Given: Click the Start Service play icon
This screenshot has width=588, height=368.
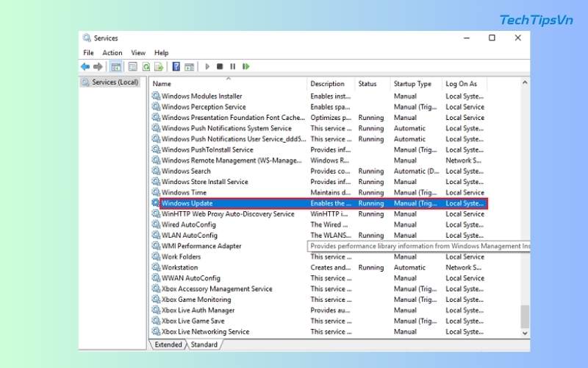Looking at the screenshot, I should [x=207, y=66].
